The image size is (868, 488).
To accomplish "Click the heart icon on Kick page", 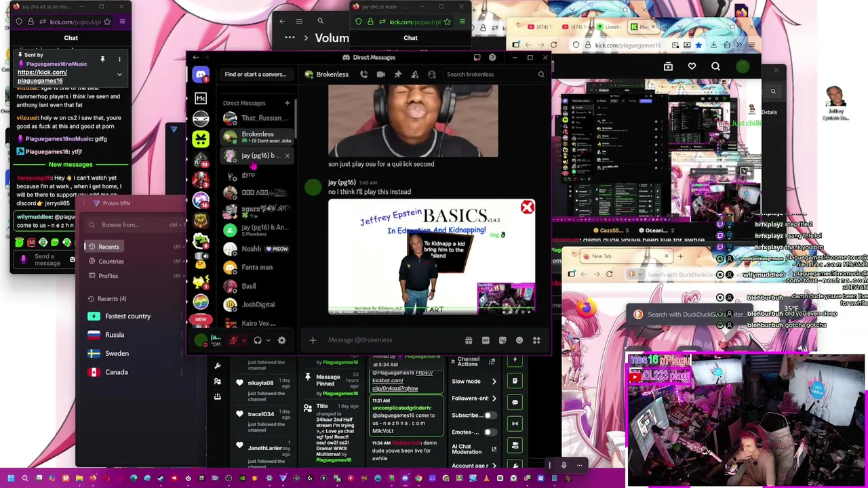I will pyautogui.click(x=692, y=66).
